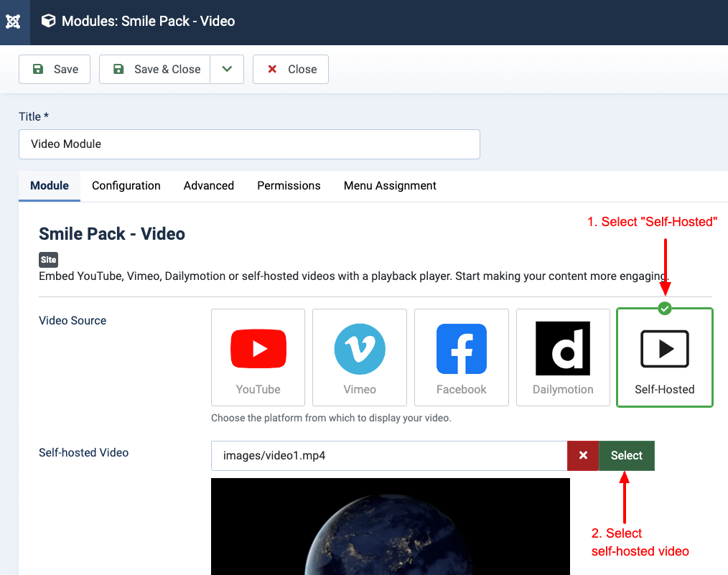Select YouTube as the video source
Screen dimensions: 728x575
click(258, 357)
